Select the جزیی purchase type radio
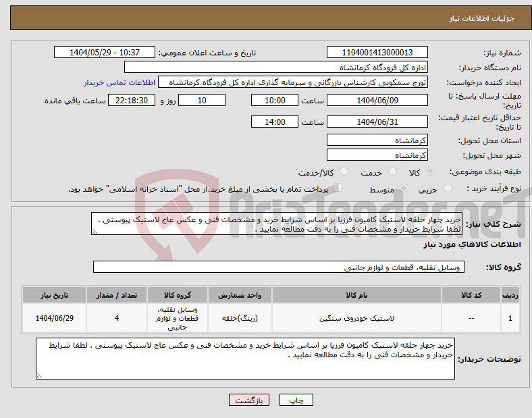Image resolution: width=532 pixels, height=418 pixels. pos(448,188)
